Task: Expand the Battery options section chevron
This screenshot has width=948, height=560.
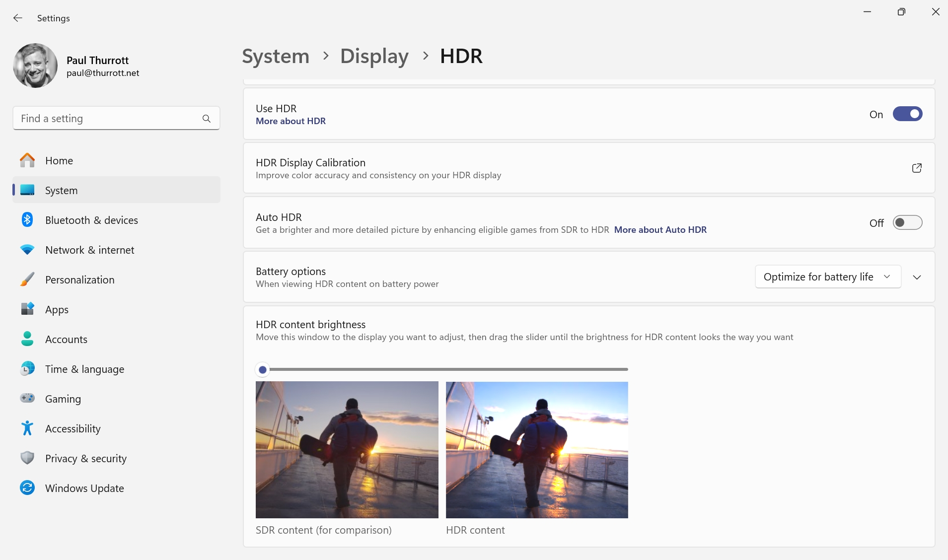Action: (x=917, y=277)
